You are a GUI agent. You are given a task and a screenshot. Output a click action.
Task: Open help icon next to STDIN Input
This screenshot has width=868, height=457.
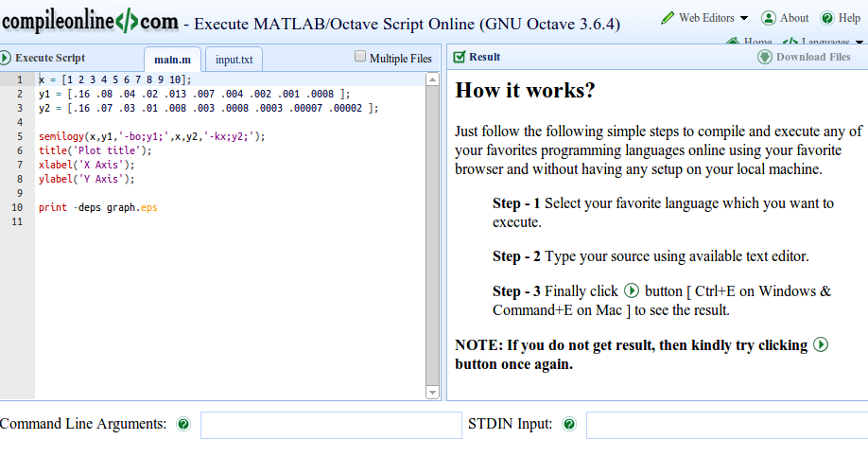[568, 424]
